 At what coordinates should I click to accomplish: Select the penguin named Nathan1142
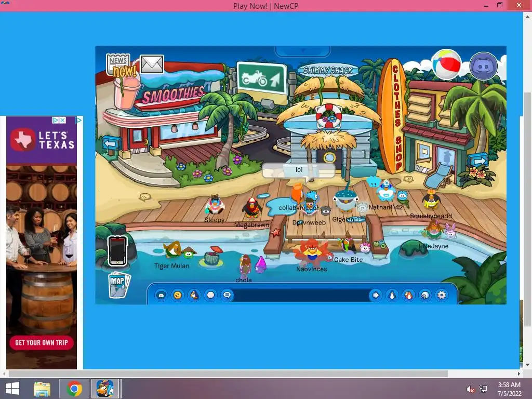[386, 191]
